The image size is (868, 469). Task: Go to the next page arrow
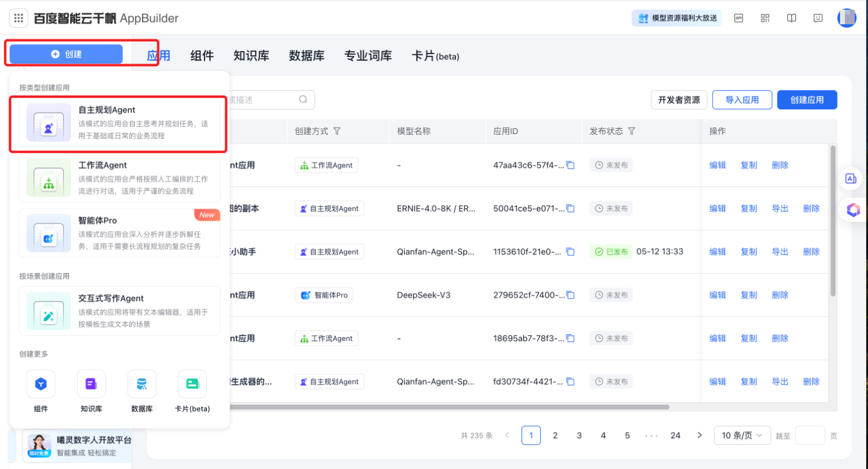pos(699,435)
